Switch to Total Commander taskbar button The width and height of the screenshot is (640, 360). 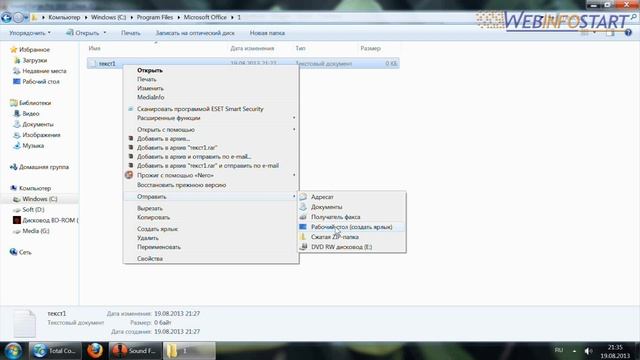(55, 351)
